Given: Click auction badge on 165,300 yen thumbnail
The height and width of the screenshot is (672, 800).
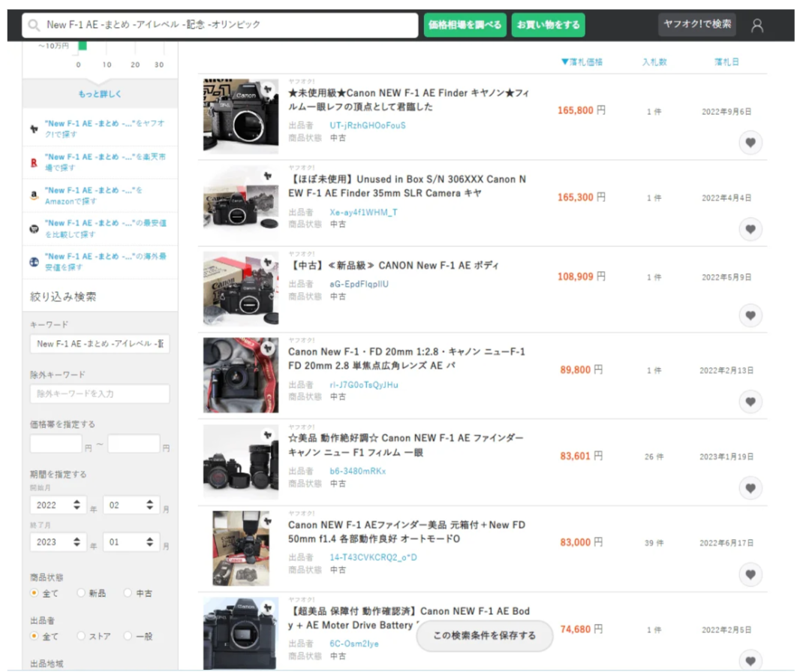Looking at the screenshot, I should [x=268, y=176].
